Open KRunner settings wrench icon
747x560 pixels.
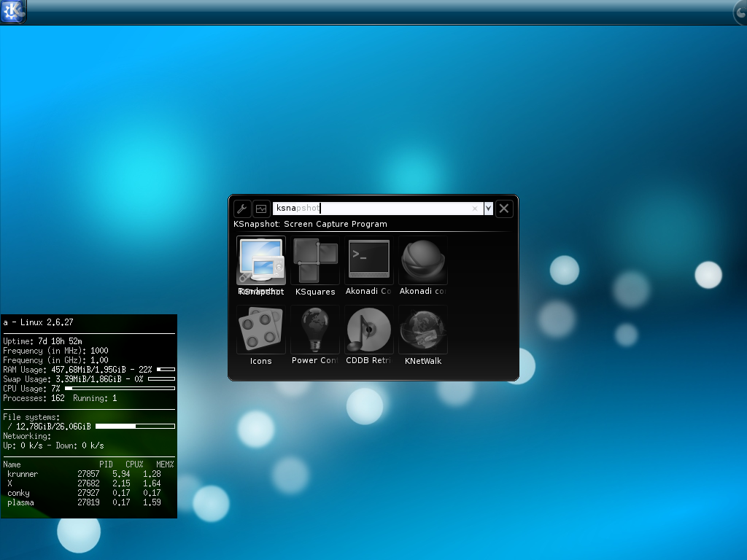click(242, 209)
